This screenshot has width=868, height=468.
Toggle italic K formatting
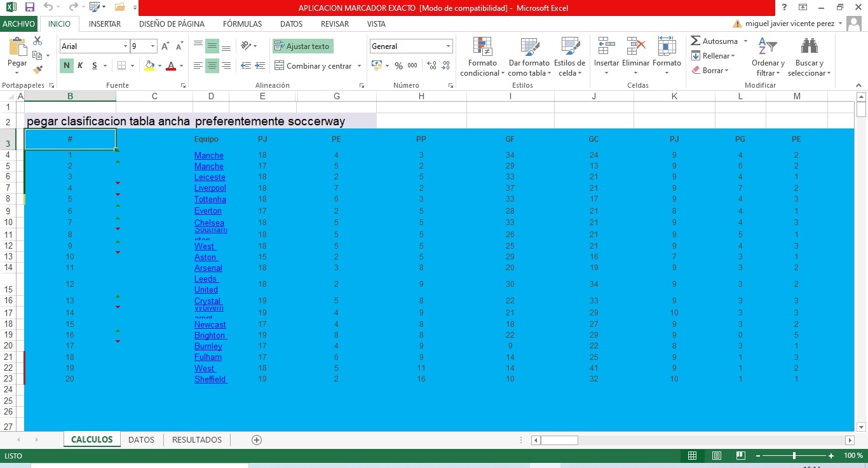pyautogui.click(x=80, y=65)
